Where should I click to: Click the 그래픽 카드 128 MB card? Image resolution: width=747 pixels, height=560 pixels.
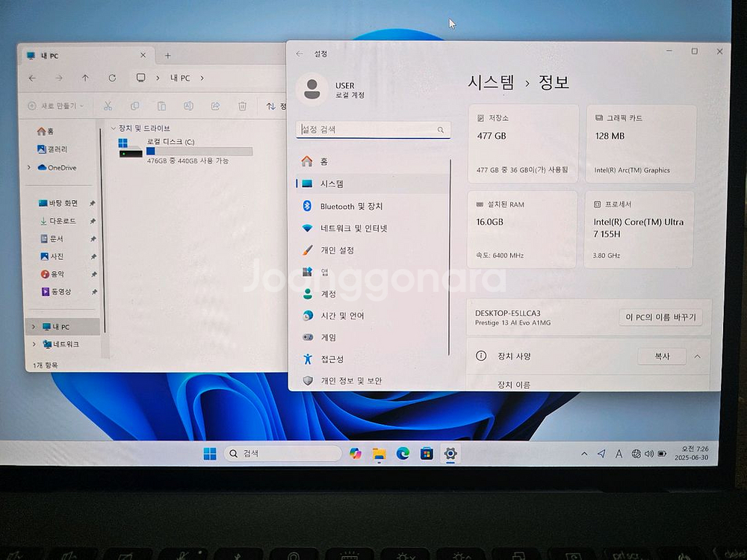pos(641,144)
